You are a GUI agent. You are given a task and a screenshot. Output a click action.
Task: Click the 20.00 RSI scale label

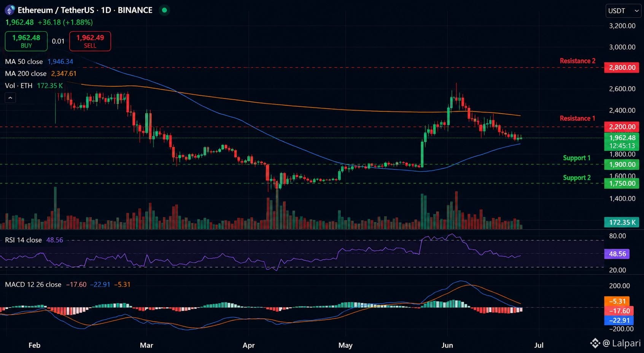click(x=617, y=270)
